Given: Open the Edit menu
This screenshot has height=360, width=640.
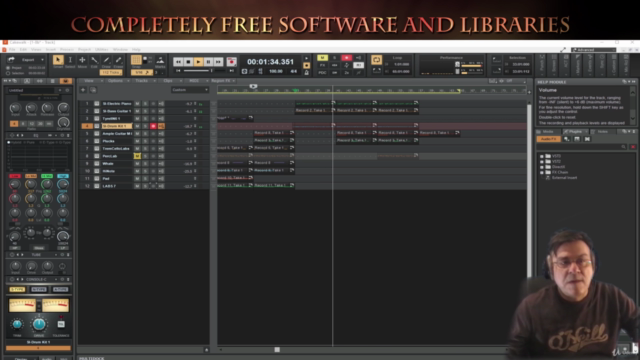Looking at the screenshot, I should (x=23, y=50).
